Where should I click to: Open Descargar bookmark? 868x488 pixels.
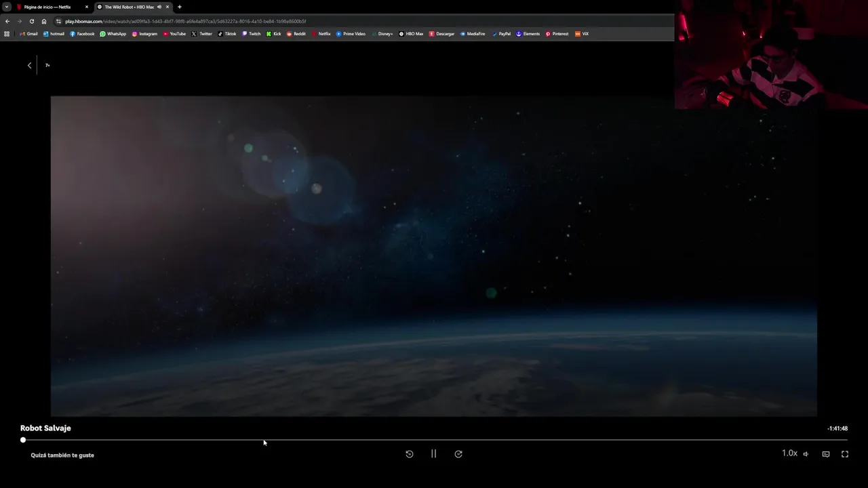tap(442, 34)
